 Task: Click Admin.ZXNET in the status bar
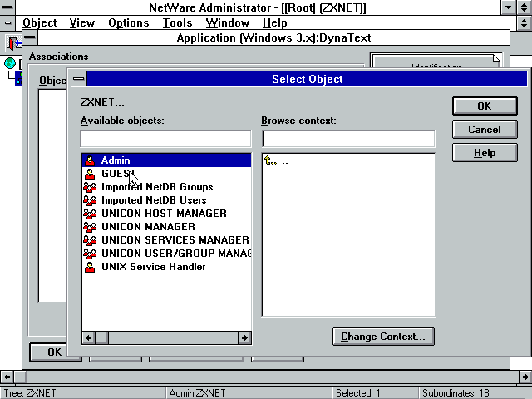point(197,393)
